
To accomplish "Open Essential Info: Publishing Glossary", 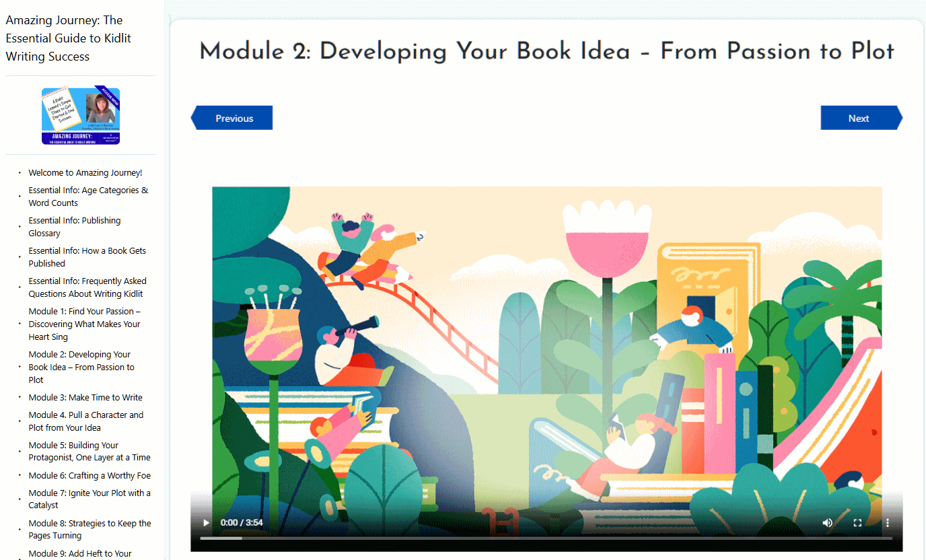I will click(x=75, y=227).
